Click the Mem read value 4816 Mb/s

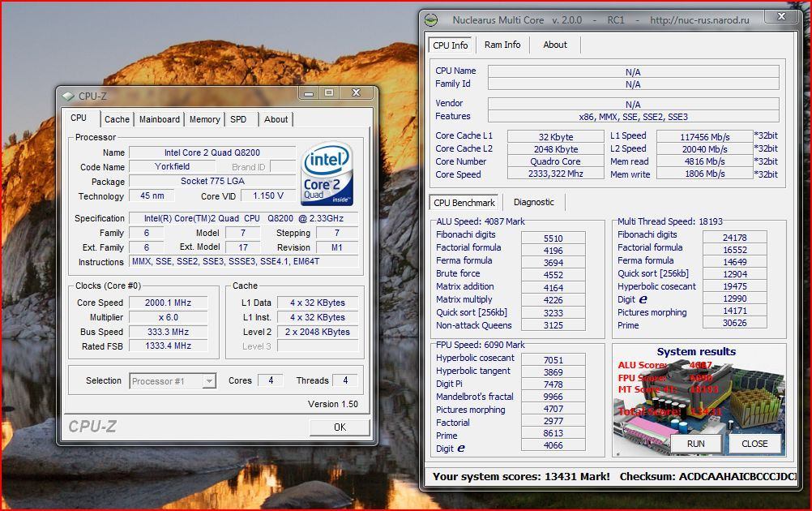705,161
